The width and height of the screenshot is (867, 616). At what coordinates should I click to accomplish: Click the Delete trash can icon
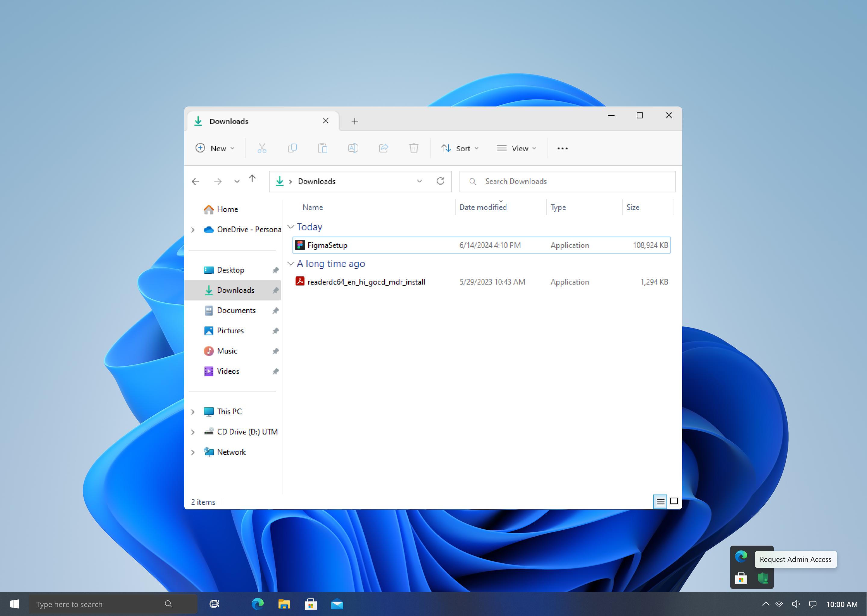pyautogui.click(x=414, y=148)
